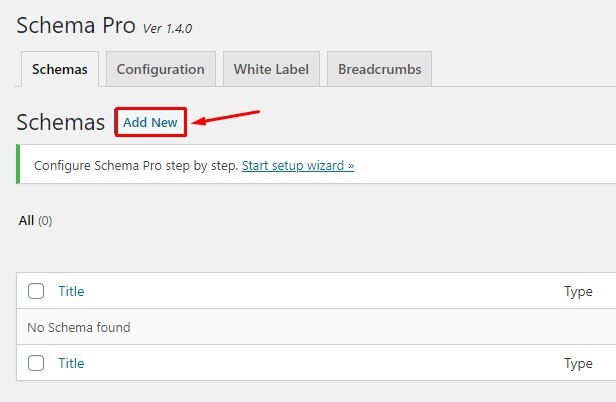Tick the select-all checkbox in table header
The width and height of the screenshot is (616, 402).
pos(37,292)
